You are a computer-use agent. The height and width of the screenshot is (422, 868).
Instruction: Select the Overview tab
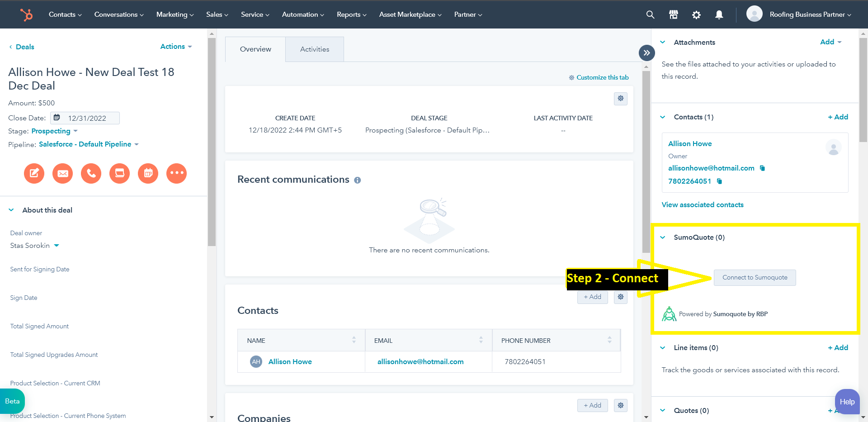tap(255, 49)
